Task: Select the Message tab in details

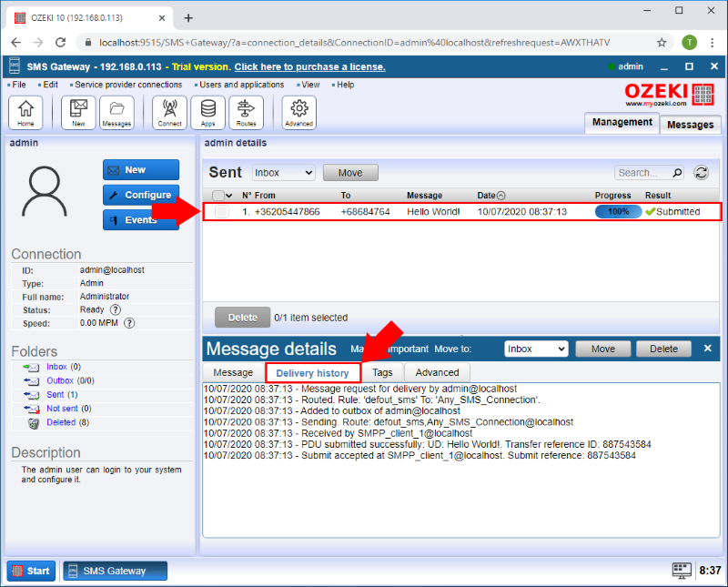Action: click(233, 372)
